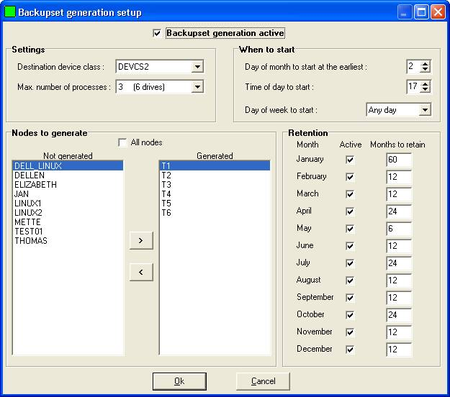The width and height of the screenshot is (450, 397).
Task: Toggle September retention Active checkbox
Action: pyautogui.click(x=350, y=298)
